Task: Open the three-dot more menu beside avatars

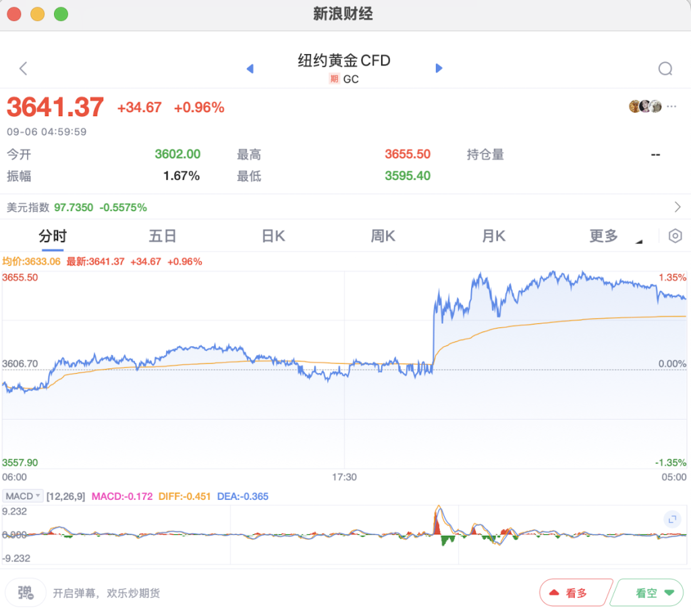Action: 671,106
